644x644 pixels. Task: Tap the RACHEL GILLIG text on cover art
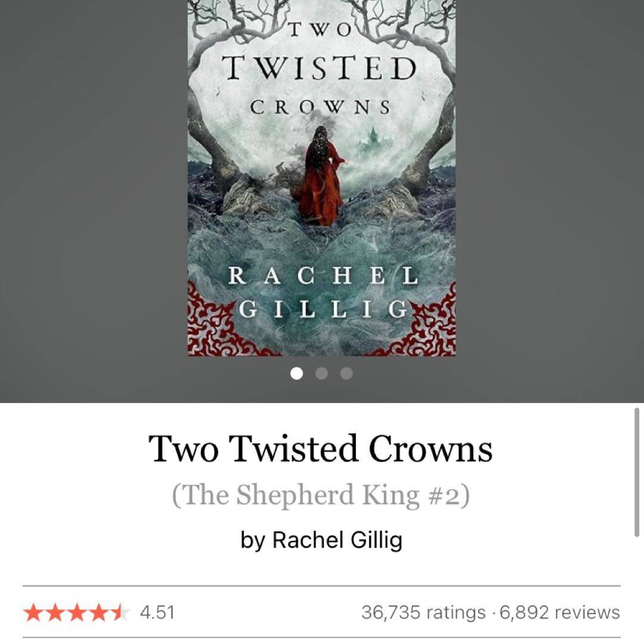[323, 292]
